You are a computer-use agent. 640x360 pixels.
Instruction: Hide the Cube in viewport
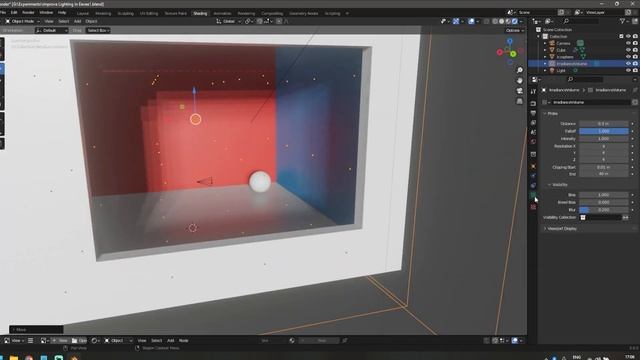coord(628,50)
